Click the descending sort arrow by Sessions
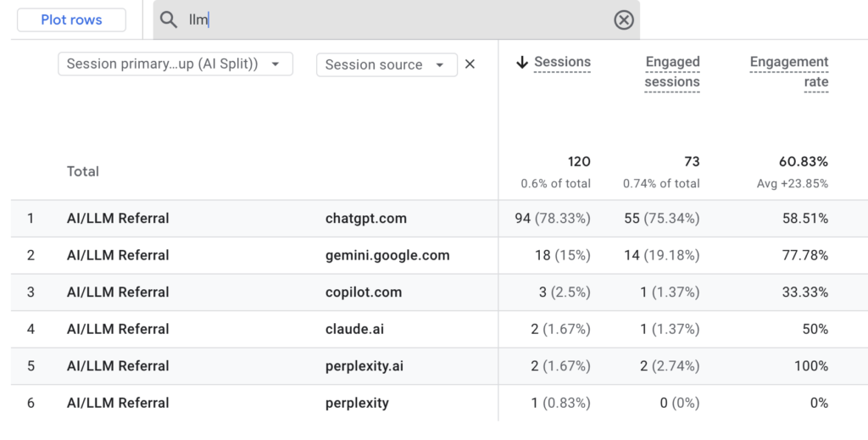 (x=522, y=62)
